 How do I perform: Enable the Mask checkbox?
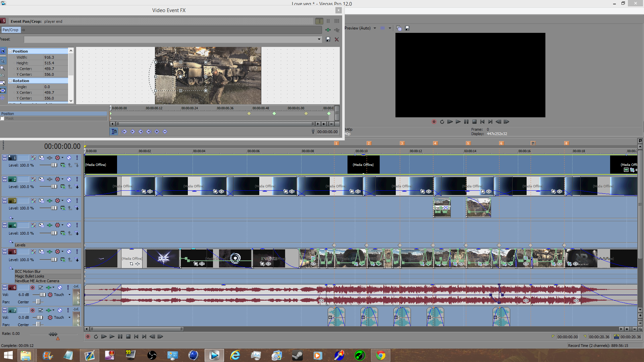tap(3, 119)
